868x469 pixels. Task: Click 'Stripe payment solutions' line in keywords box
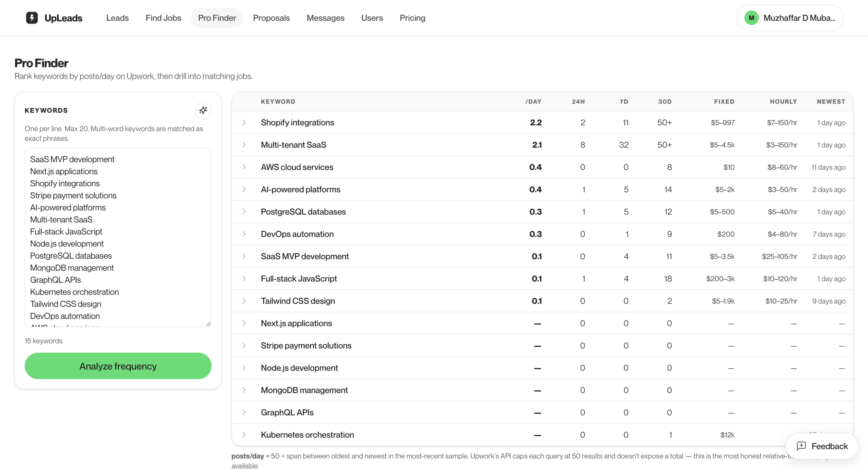[x=73, y=195]
